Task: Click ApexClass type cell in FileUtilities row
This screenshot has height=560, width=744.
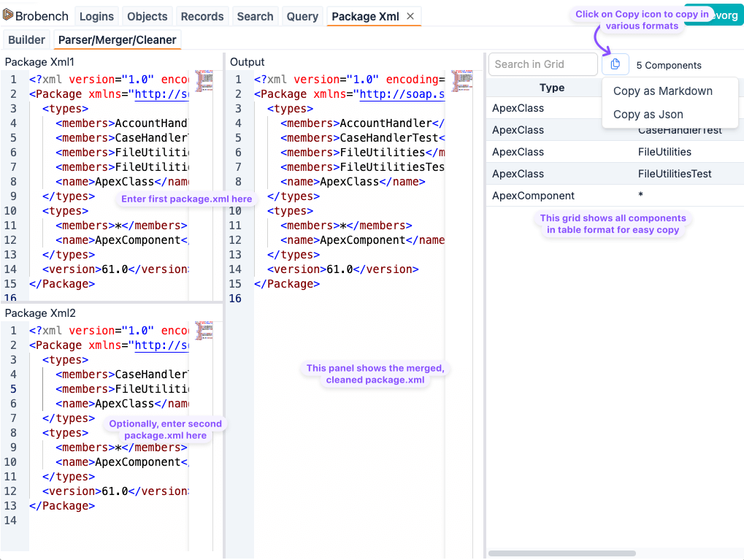Action: (x=518, y=152)
